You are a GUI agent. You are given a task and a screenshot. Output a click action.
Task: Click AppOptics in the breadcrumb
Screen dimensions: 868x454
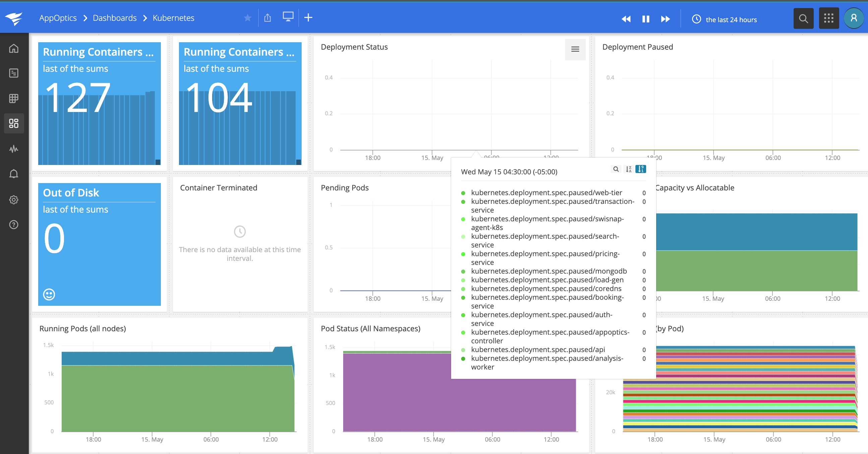(x=58, y=17)
